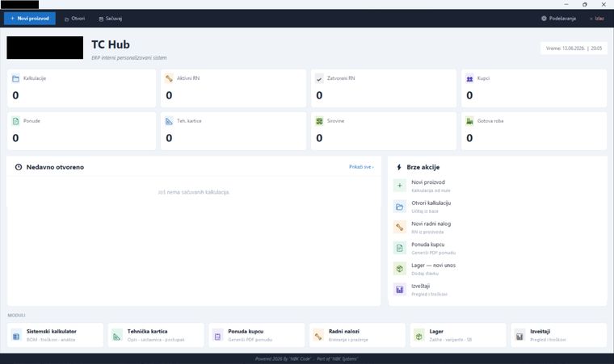Open the Lager module card

458,335
